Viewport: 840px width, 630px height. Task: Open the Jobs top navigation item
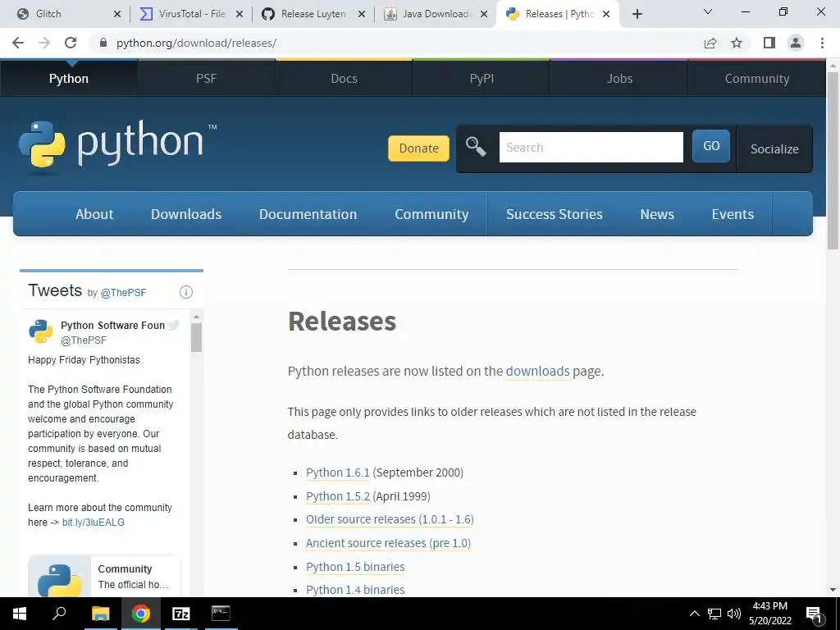pyautogui.click(x=619, y=79)
